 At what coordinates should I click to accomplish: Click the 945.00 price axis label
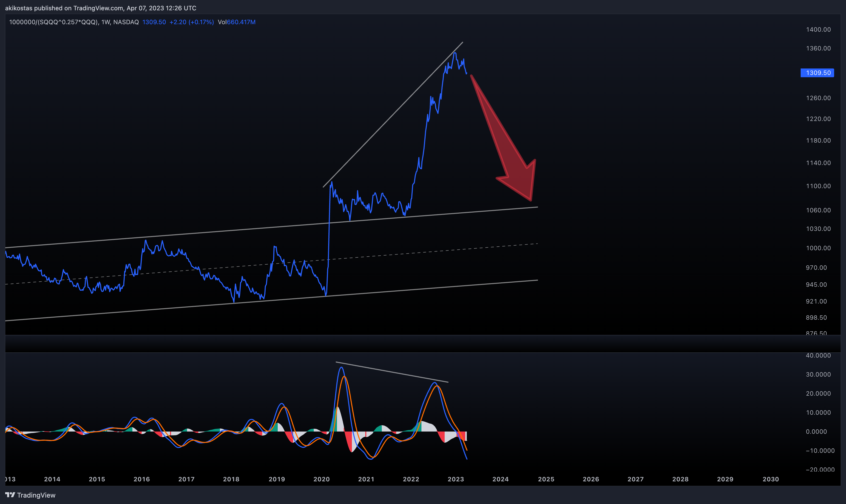(x=816, y=285)
